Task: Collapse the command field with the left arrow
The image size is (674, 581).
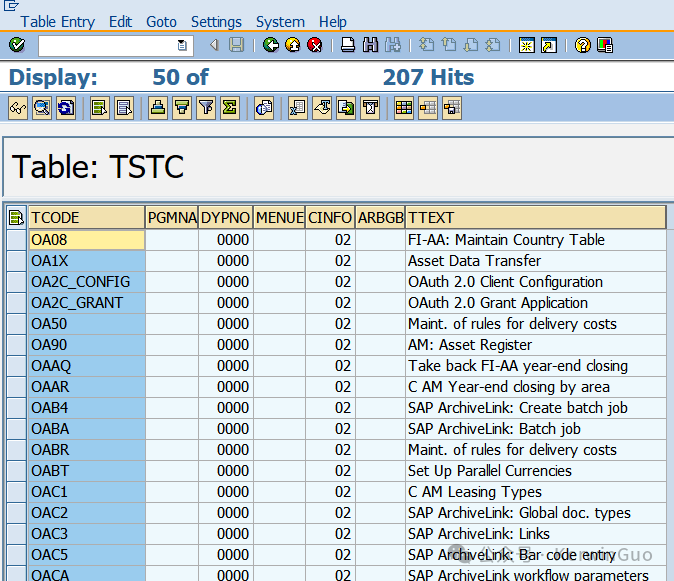Action: (214, 45)
